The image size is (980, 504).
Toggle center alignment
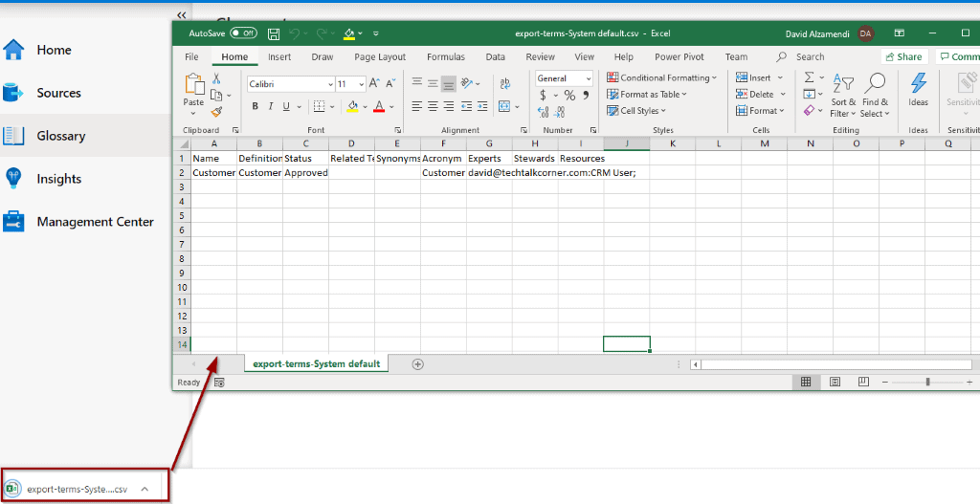[x=433, y=107]
